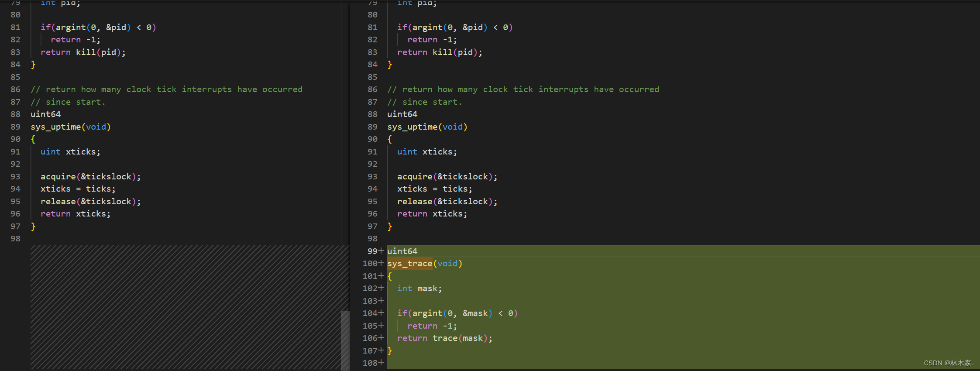Click added line 'uint64' at line 99
Image resolution: width=980 pixels, height=371 pixels.
[402, 251]
